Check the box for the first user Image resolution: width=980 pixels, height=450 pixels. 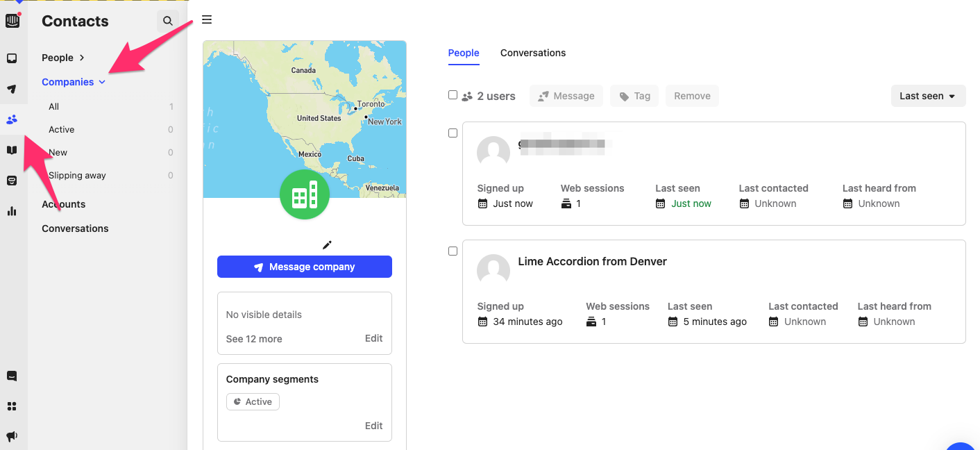coord(453,133)
